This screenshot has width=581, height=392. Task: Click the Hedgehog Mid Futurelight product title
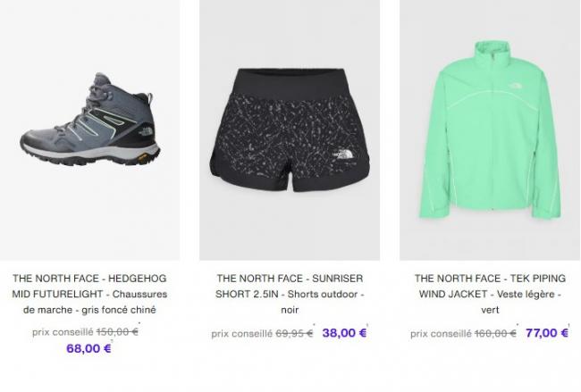point(89,294)
